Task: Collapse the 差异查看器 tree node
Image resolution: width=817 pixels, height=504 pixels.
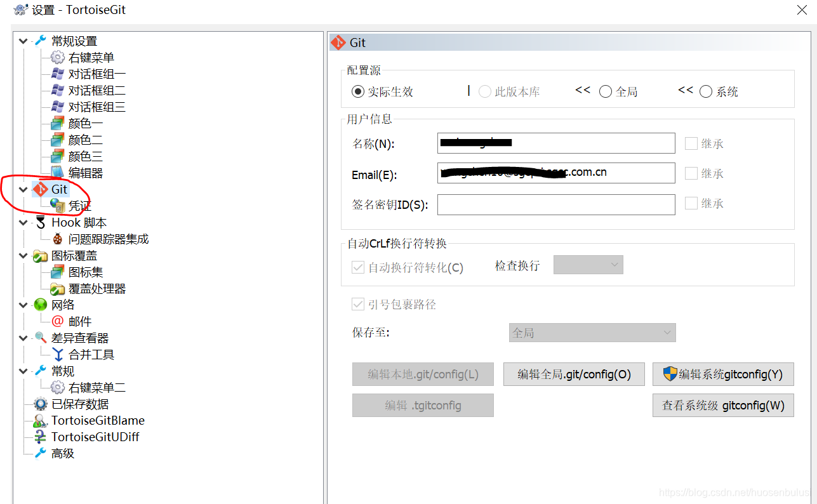Action: point(23,338)
